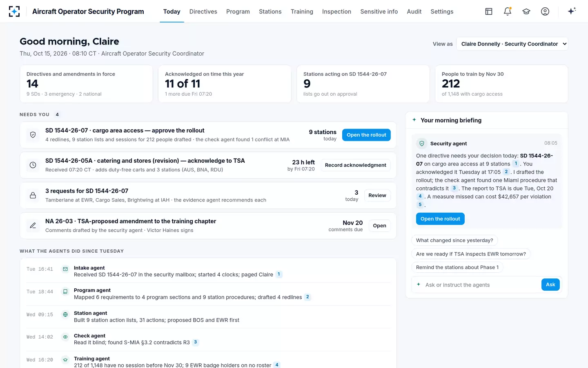Click the Intake agent mail icon

[x=65, y=269]
